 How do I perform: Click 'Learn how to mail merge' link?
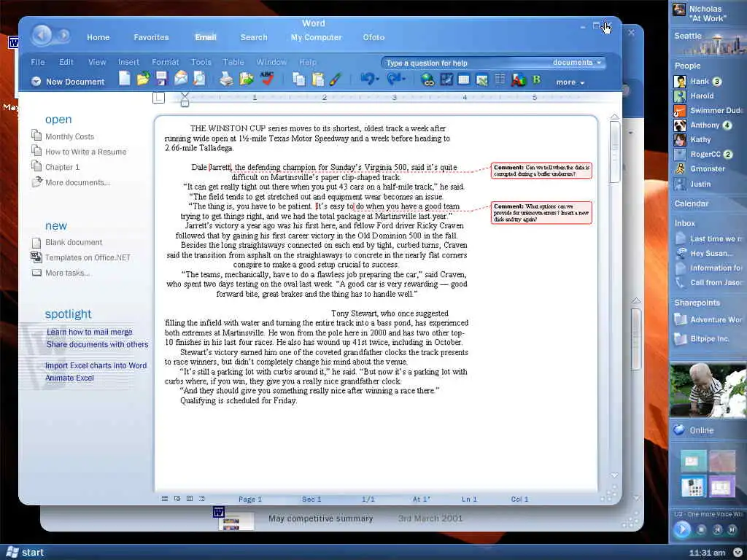tap(90, 332)
